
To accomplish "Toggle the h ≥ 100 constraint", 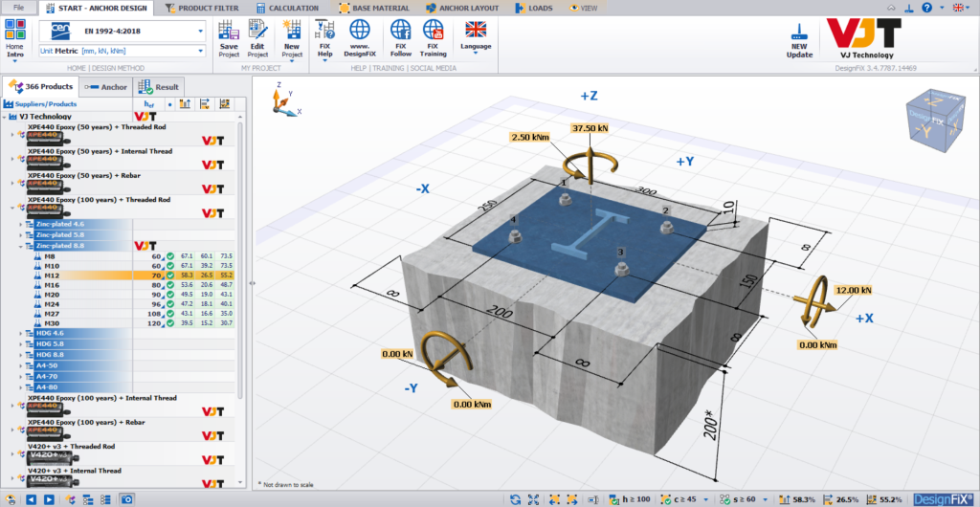I will click(631, 499).
